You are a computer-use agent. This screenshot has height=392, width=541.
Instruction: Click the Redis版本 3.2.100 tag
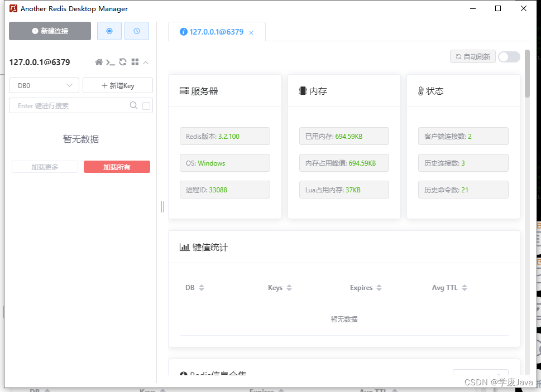tap(225, 136)
